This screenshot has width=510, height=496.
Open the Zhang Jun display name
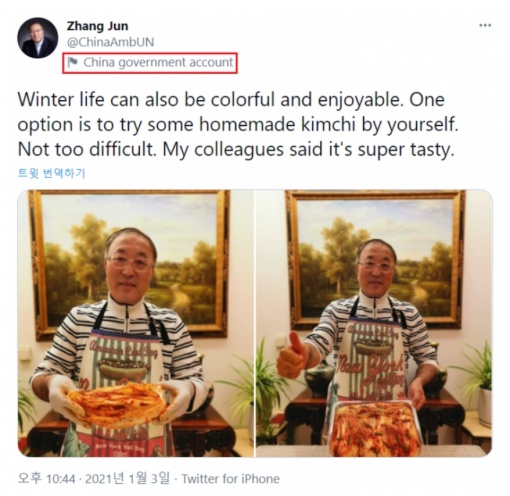[x=97, y=26]
